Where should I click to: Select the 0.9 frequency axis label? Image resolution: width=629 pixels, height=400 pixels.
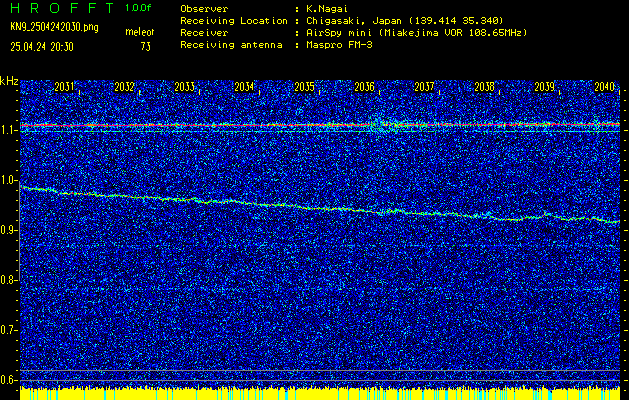8,230
